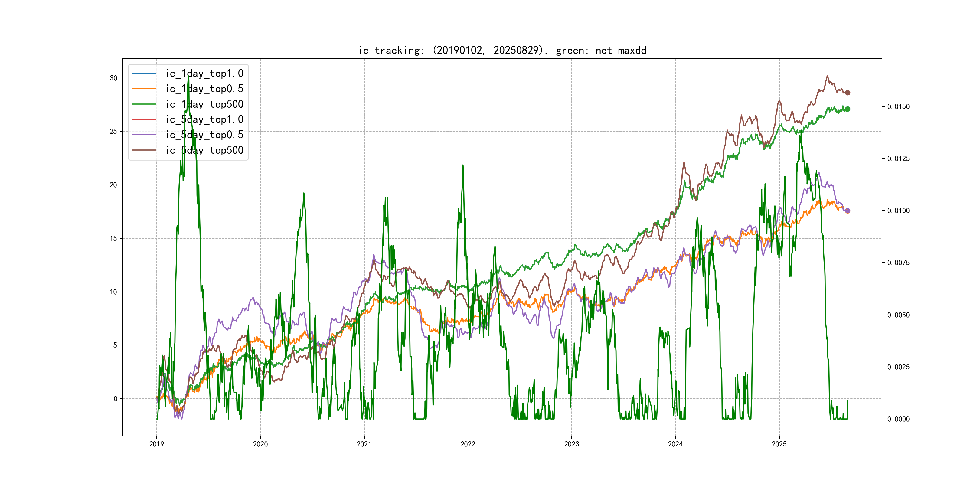
Task: Click the purple legend line swatch
Action: pos(144,135)
